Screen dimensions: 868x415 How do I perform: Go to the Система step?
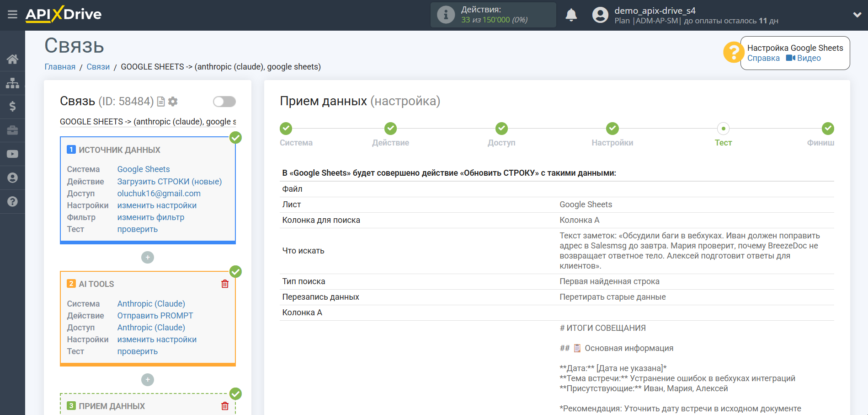click(x=286, y=129)
